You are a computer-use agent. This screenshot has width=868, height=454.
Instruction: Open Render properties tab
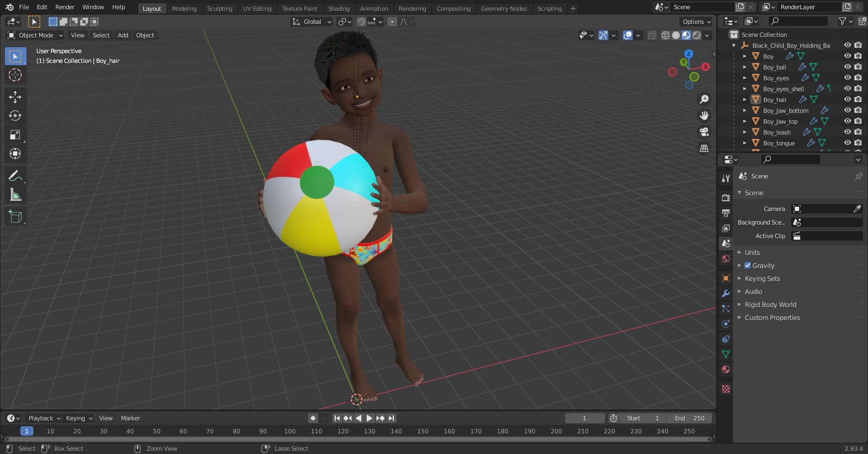[x=726, y=198]
